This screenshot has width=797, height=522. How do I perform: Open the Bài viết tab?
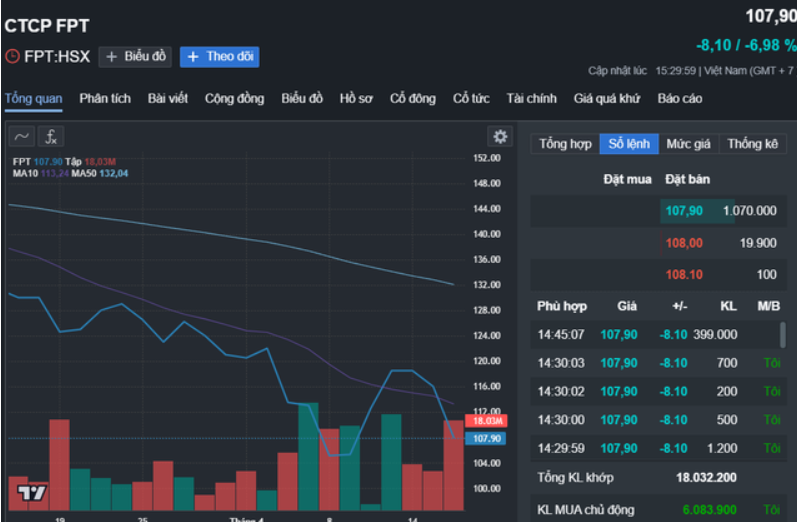click(x=168, y=99)
